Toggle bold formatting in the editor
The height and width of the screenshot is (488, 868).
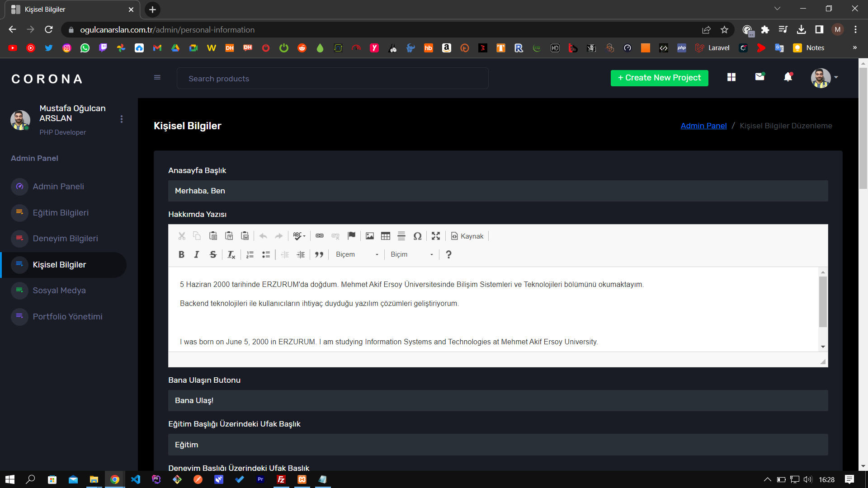pos(181,254)
